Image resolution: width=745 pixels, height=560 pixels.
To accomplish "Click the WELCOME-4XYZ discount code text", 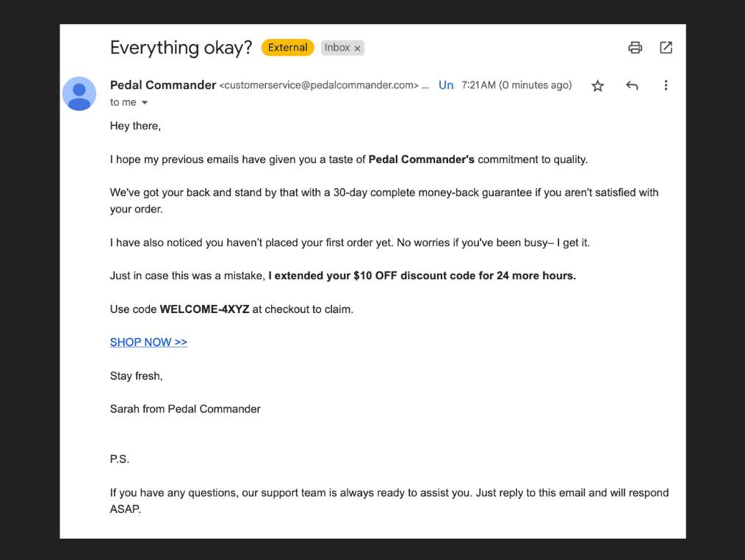I will 204,309.
